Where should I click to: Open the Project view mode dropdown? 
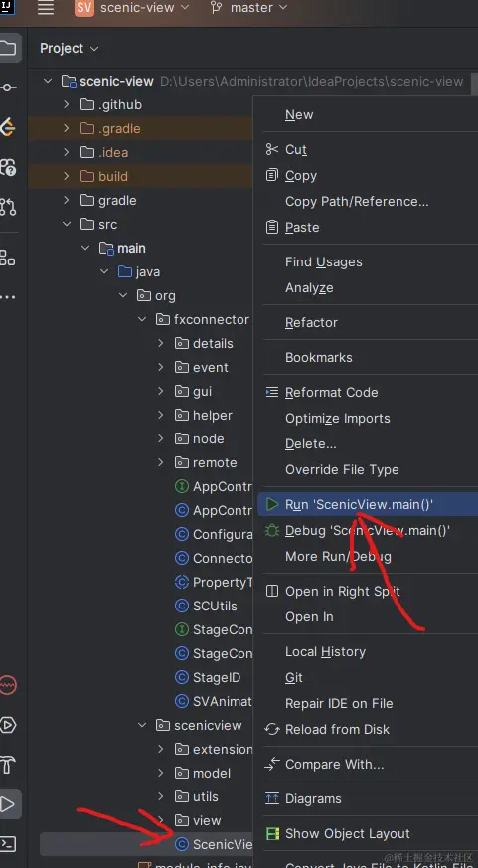coord(70,48)
